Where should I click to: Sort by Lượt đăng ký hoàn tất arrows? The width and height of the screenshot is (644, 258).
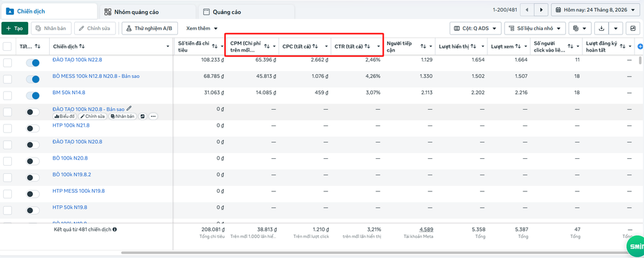[x=623, y=46]
